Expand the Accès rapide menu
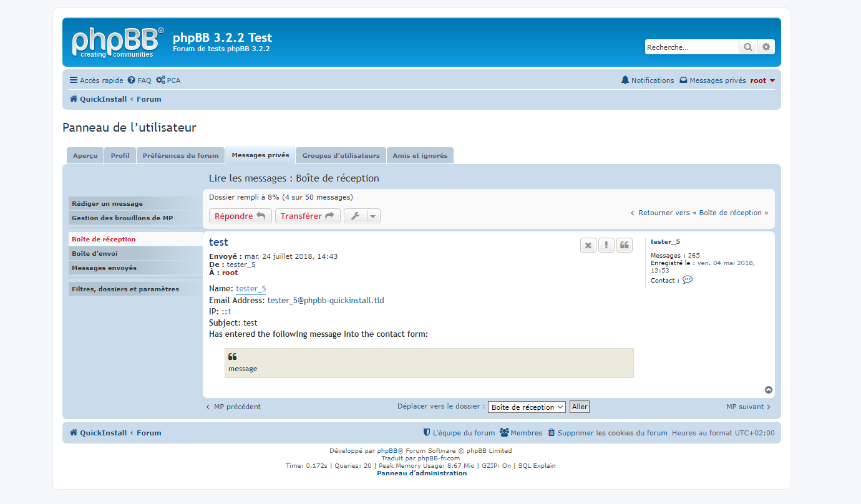Screen dimensions: 861x504 pyautogui.click(x=96, y=80)
